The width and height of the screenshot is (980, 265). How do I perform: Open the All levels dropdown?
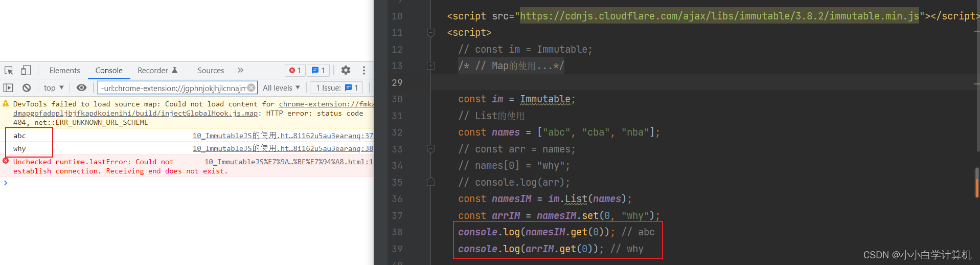pyautogui.click(x=281, y=88)
